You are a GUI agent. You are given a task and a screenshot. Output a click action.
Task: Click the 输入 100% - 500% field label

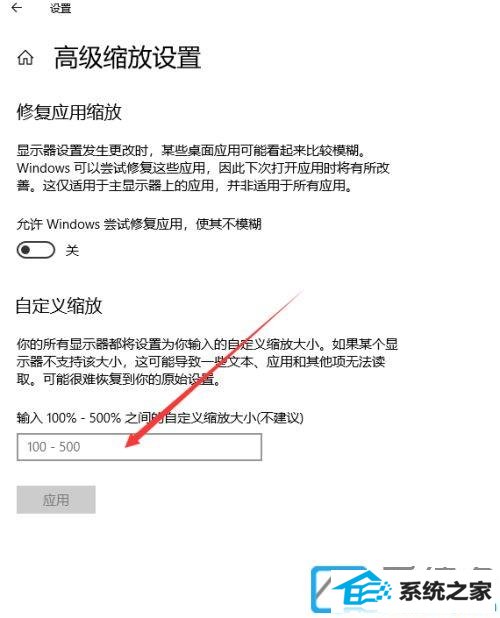(160, 418)
